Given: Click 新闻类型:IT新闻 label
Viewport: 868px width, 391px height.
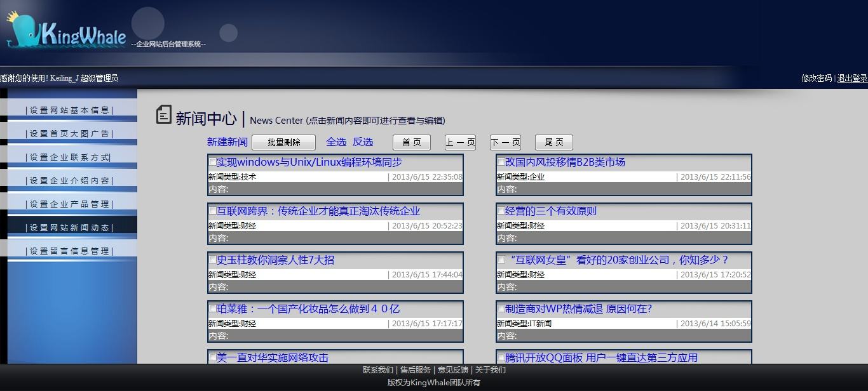Looking at the screenshot, I should [524, 323].
